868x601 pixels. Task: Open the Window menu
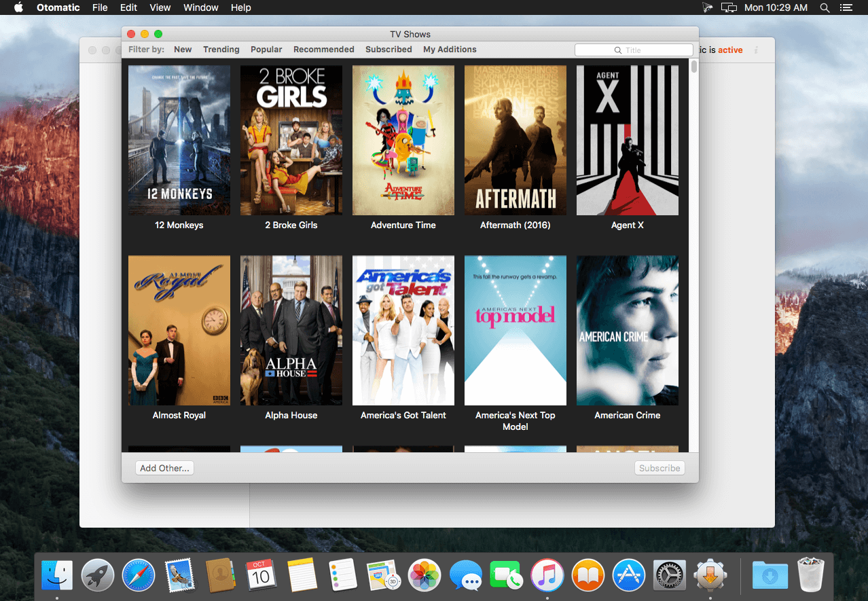[x=201, y=7]
